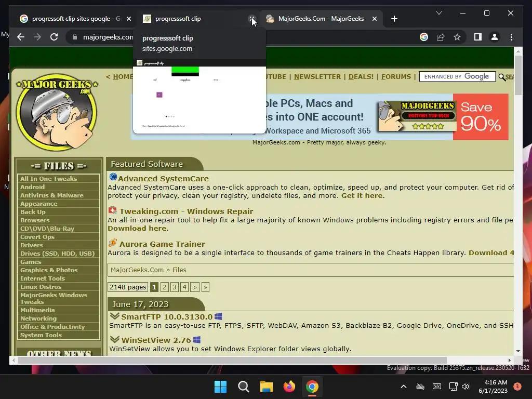Image resolution: width=532 pixels, height=399 pixels.
Task: Open Covert Ops category
Action: point(37,237)
